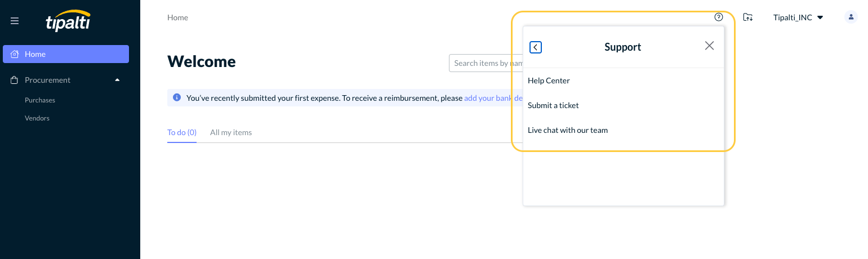Viewport: 868px width, 259px height.
Task: Open Help Center from Support panel
Action: (x=549, y=81)
